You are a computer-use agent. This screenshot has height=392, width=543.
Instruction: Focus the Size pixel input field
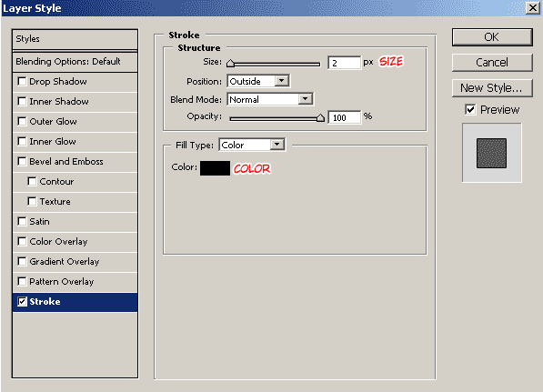click(x=344, y=63)
